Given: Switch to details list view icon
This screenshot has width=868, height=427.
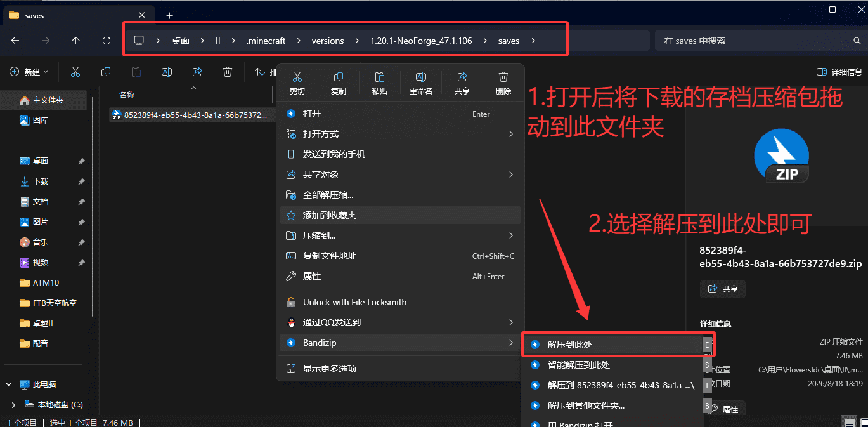Looking at the screenshot, I should click(848, 422).
